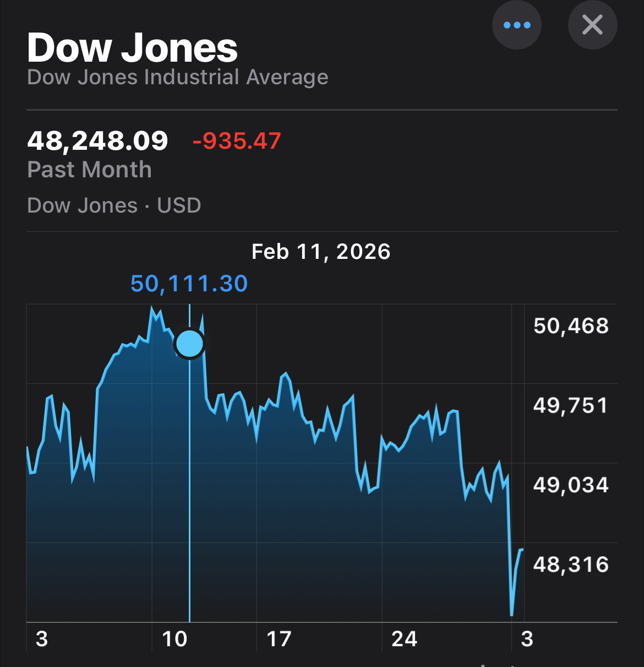The height and width of the screenshot is (667, 644).
Task: Select the leftmost 3 date marker
Action: [x=42, y=639]
